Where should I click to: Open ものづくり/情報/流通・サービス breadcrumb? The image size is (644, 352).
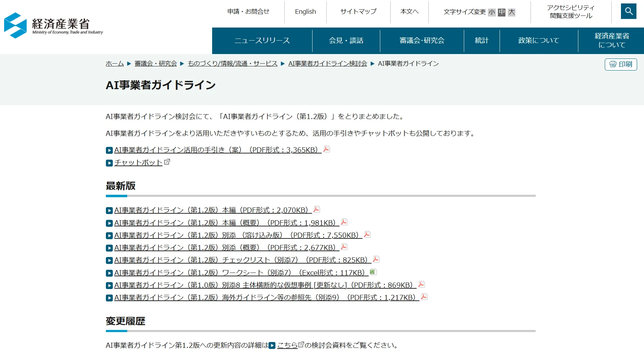[232, 64]
